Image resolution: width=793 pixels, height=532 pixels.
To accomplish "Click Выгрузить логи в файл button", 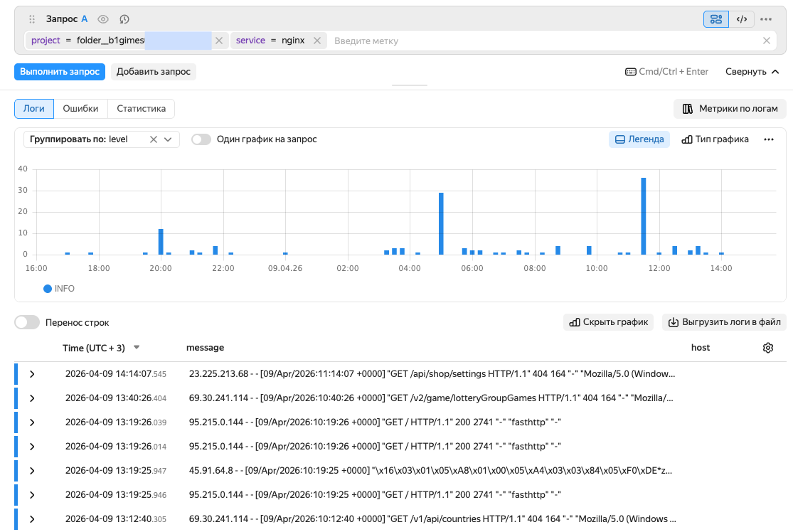I will tap(724, 322).
